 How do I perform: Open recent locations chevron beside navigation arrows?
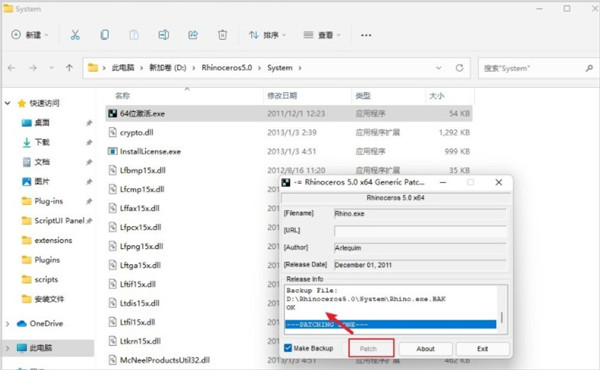(x=51, y=68)
